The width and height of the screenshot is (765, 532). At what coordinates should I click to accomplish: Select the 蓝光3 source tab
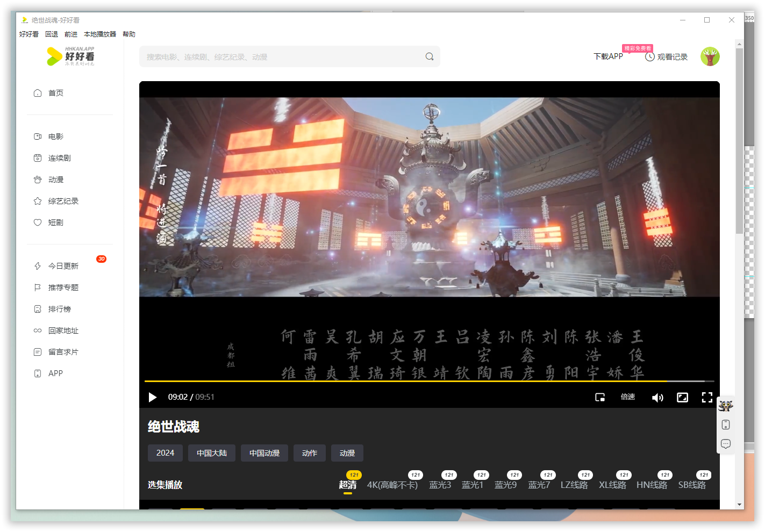[440, 485]
